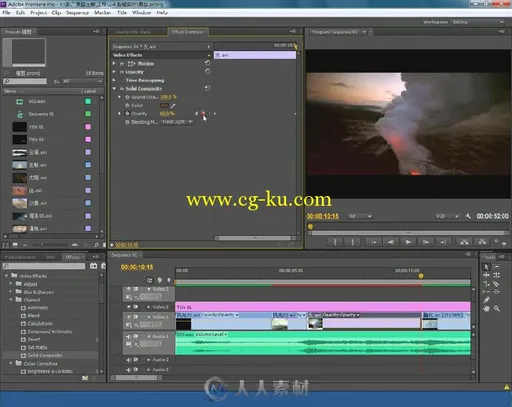The image size is (512, 407).
Task: Collapse the Solid Composite effect
Action: coord(114,89)
